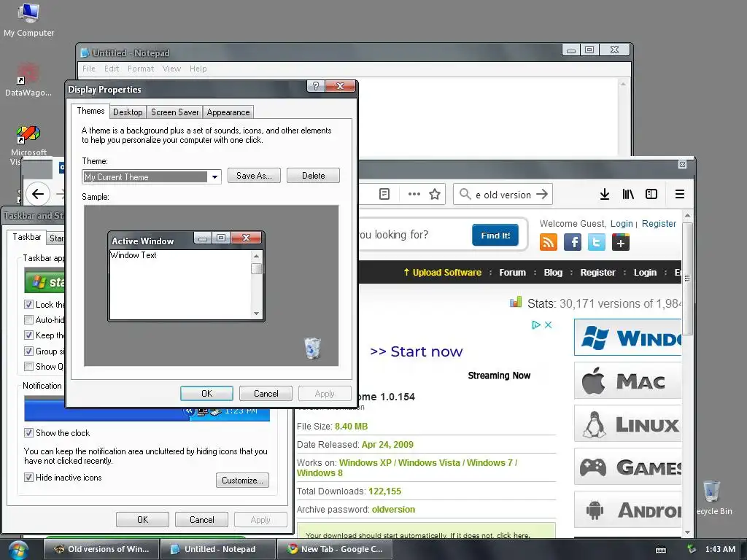This screenshot has width=747, height=560.
Task: Click the Firefox page vertical scrollbar thumb
Action: [687, 279]
